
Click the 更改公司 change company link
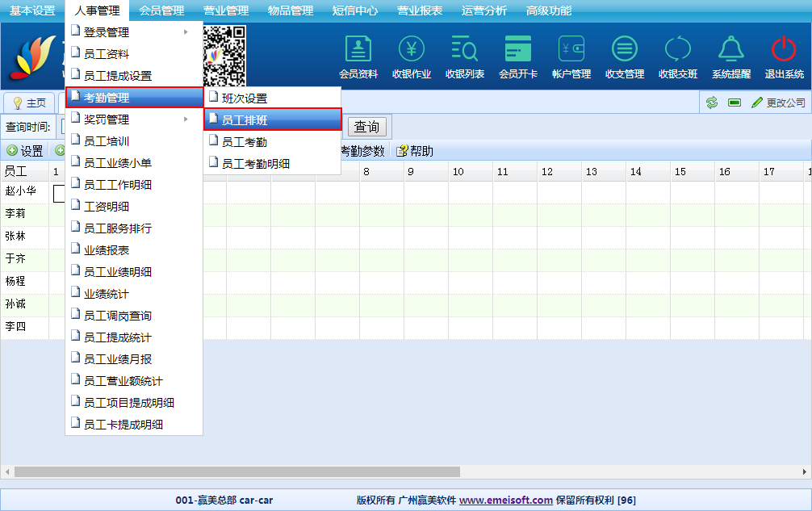tap(779, 103)
